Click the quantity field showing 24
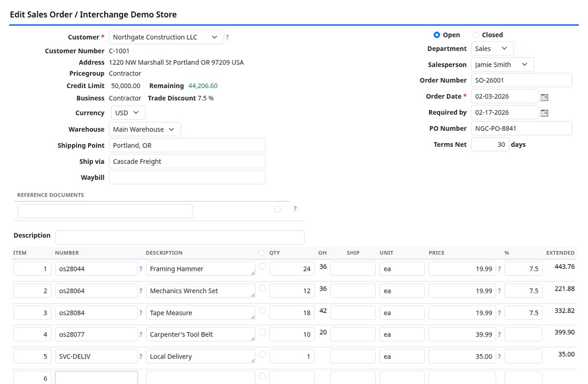This screenshot has width=588, height=384. 292,269
